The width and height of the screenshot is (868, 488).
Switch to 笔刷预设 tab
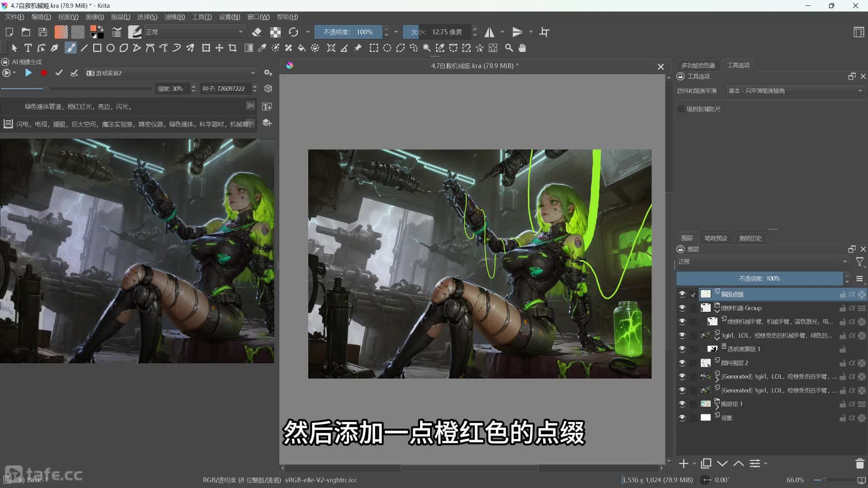(716, 238)
